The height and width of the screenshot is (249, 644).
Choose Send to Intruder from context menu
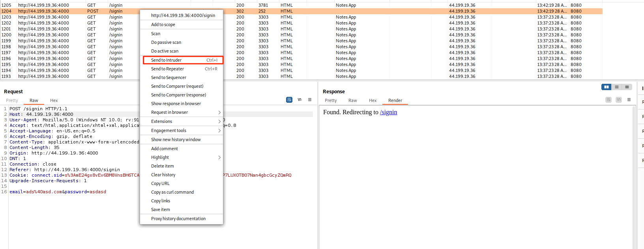coord(182,60)
